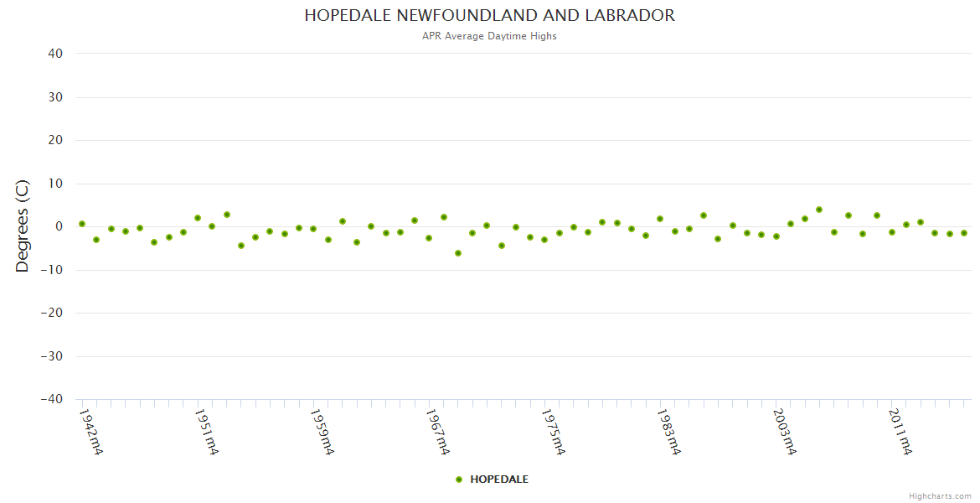This screenshot has height=503, width=980.
Task: Click the 2011m4 x-axis label
Action: point(900,433)
